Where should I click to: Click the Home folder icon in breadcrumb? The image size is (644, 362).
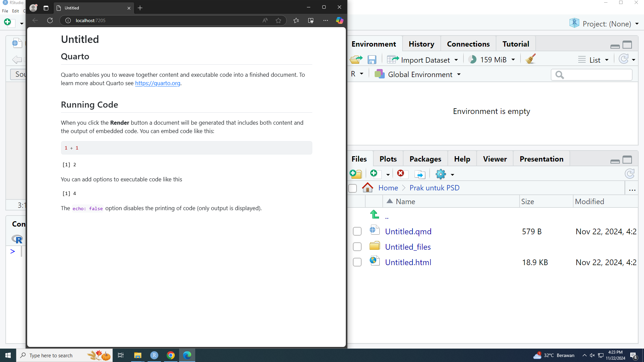tap(368, 188)
